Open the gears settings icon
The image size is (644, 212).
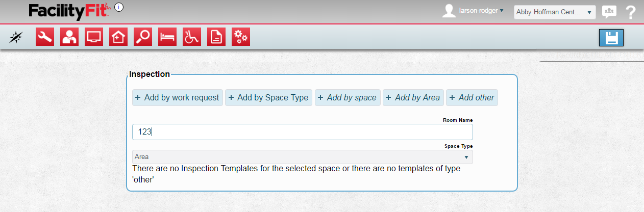[x=241, y=37]
